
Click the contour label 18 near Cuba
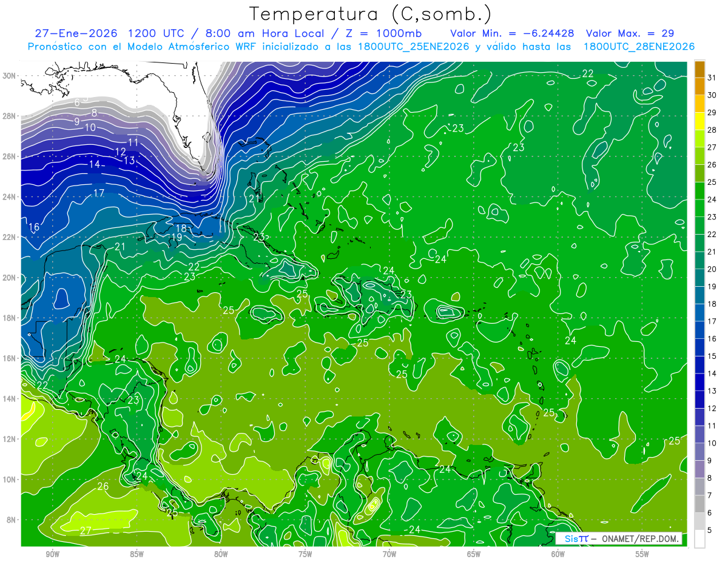(x=181, y=229)
